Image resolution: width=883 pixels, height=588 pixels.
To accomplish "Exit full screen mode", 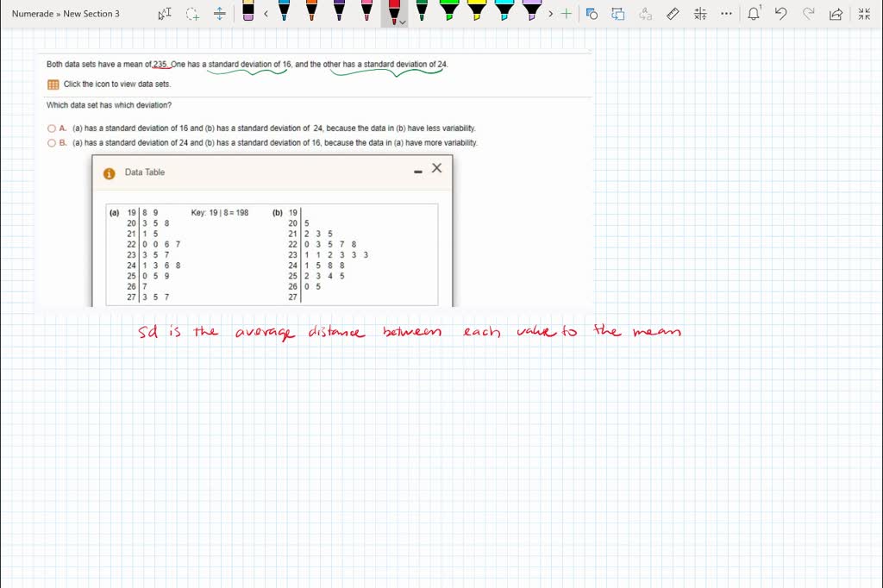I will pyautogui.click(x=864, y=14).
